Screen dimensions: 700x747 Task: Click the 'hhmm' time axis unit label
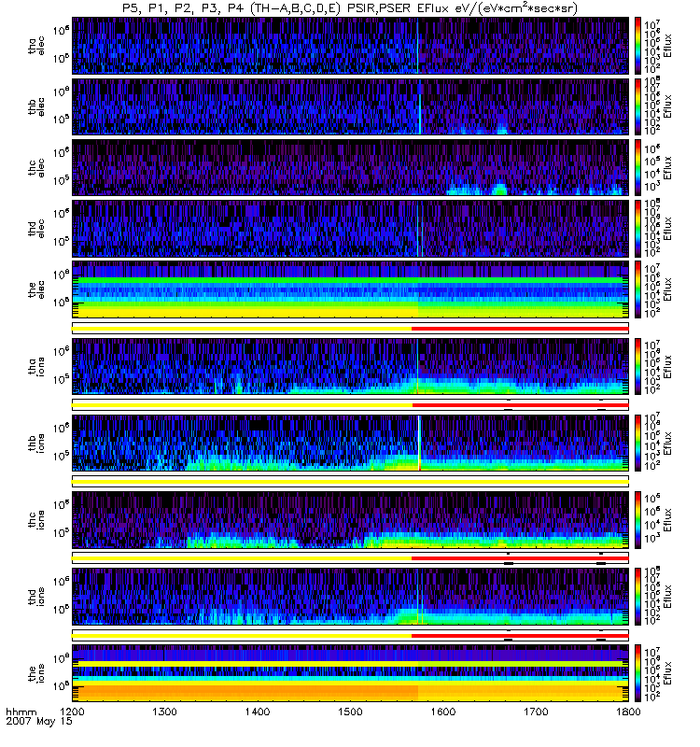pyautogui.click(x=21, y=712)
